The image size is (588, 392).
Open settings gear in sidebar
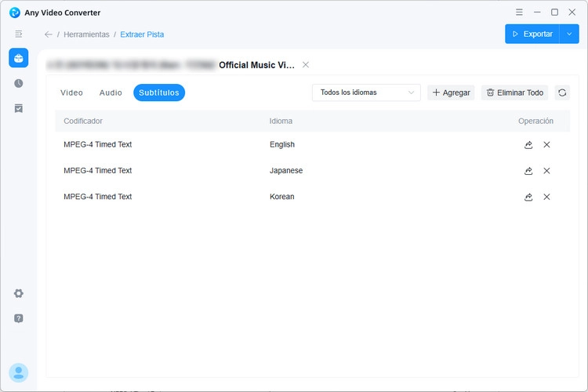pos(18,293)
